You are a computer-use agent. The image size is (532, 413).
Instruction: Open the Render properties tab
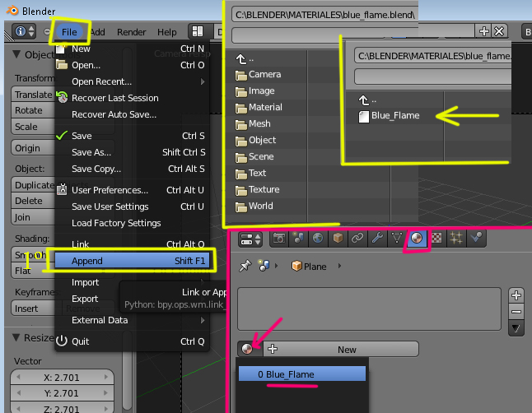(279, 238)
